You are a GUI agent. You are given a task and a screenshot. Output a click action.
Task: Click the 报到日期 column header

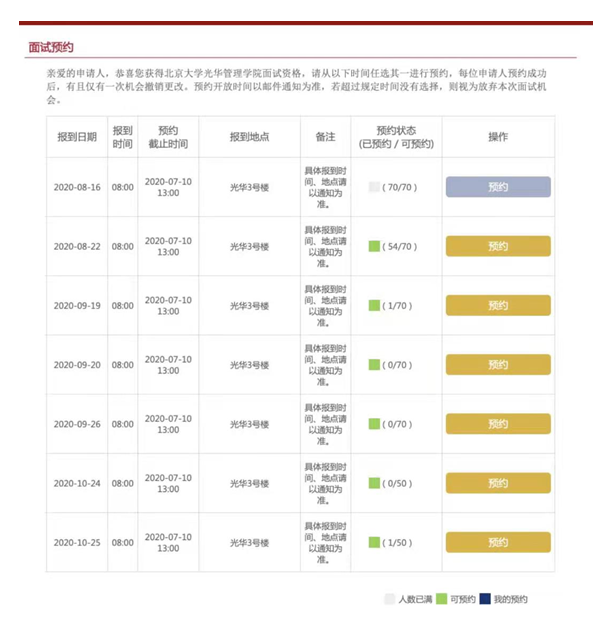click(x=77, y=137)
